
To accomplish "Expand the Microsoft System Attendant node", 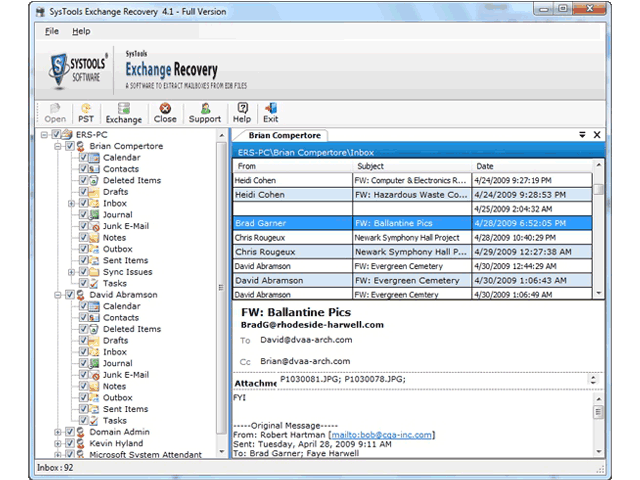I will pos(58,454).
